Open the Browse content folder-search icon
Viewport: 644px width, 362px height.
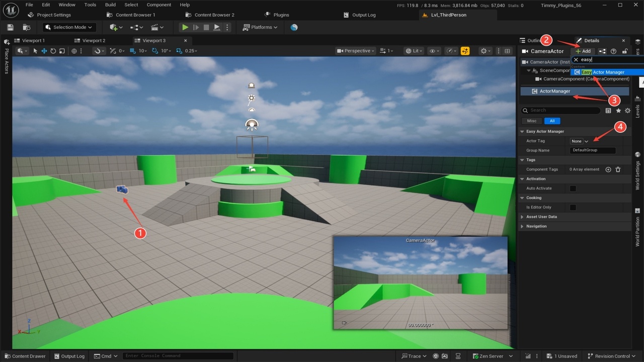point(26,27)
